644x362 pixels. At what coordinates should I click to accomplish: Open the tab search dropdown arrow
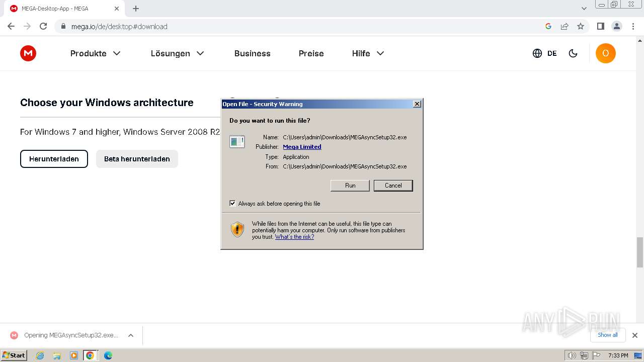pyautogui.click(x=584, y=9)
